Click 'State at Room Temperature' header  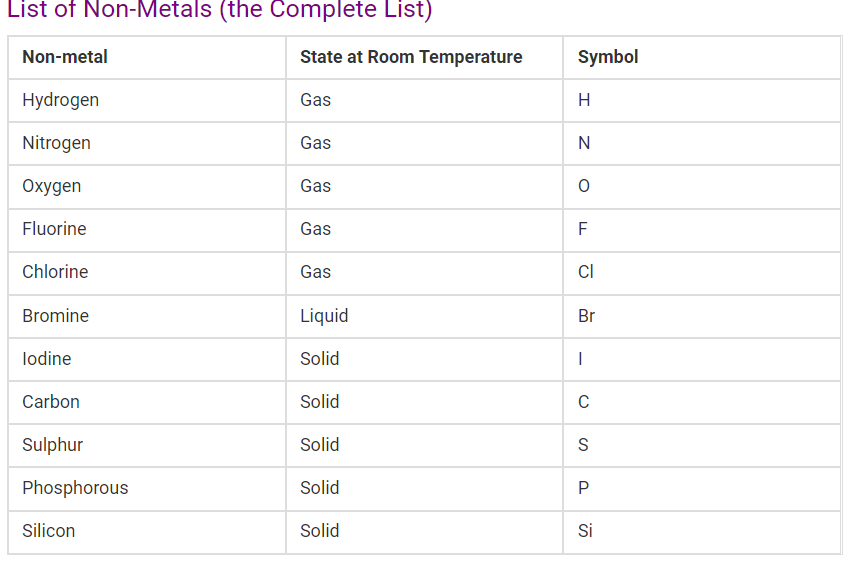tap(411, 57)
